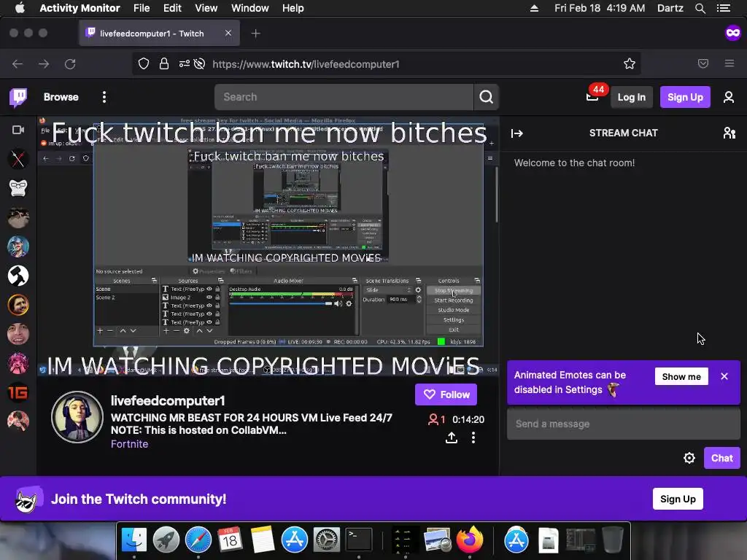Open the Fortnite category link

130,444
